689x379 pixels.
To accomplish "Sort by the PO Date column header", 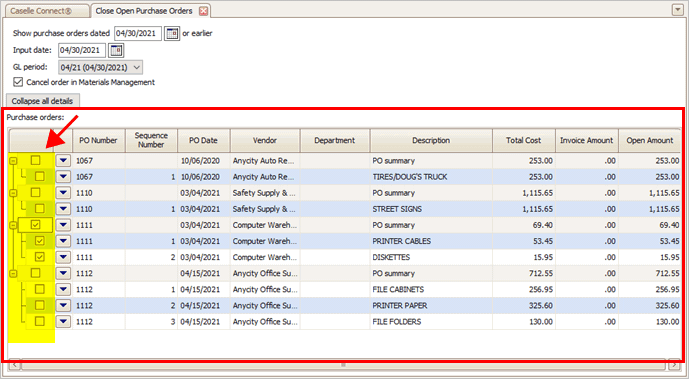I will pyautogui.click(x=204, y=141).
